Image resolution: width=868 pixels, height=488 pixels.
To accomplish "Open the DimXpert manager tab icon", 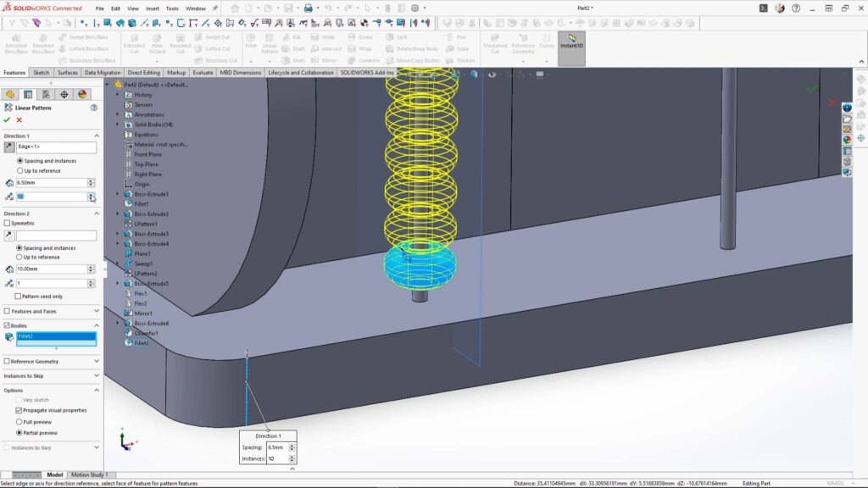I will [x=64, y=94].
